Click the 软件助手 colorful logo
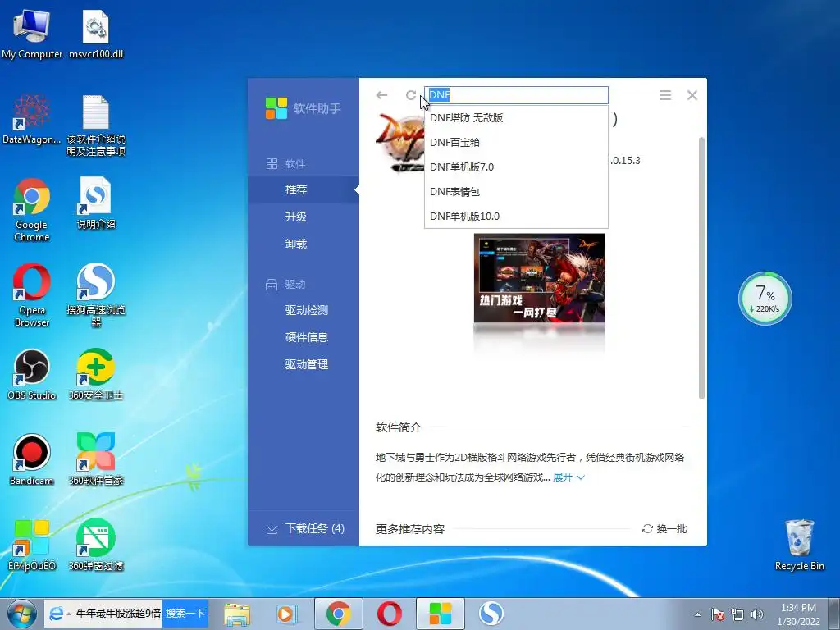Viewport: 840px width, 630px height. coord(276,108)
